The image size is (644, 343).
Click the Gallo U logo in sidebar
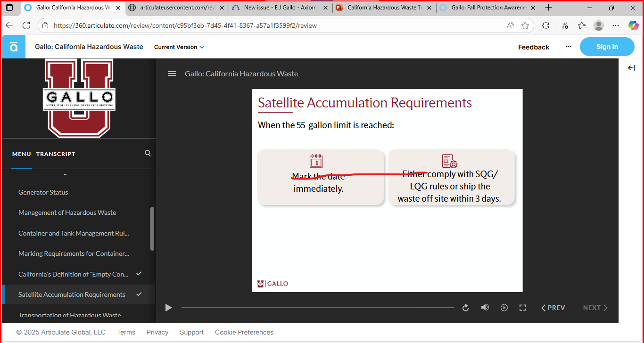click(79, 98)
